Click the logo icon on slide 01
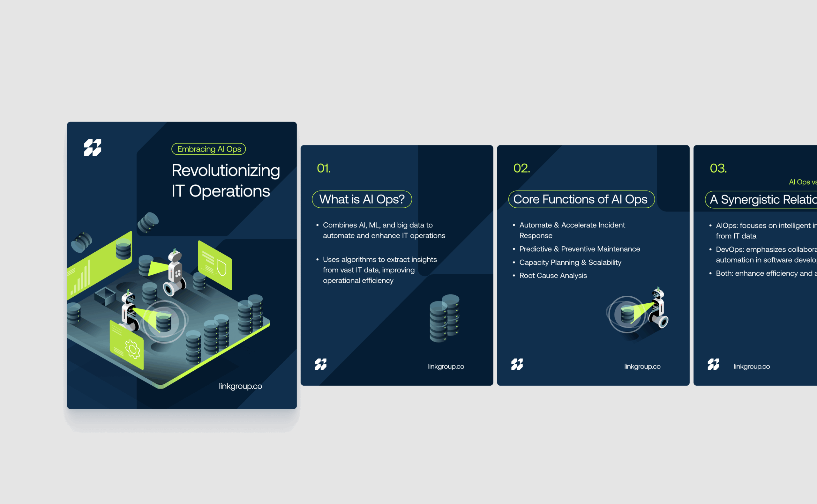Image resolution: width=817 pixels, height=504 pixels. pyautogui.click(x=320, y=364)
